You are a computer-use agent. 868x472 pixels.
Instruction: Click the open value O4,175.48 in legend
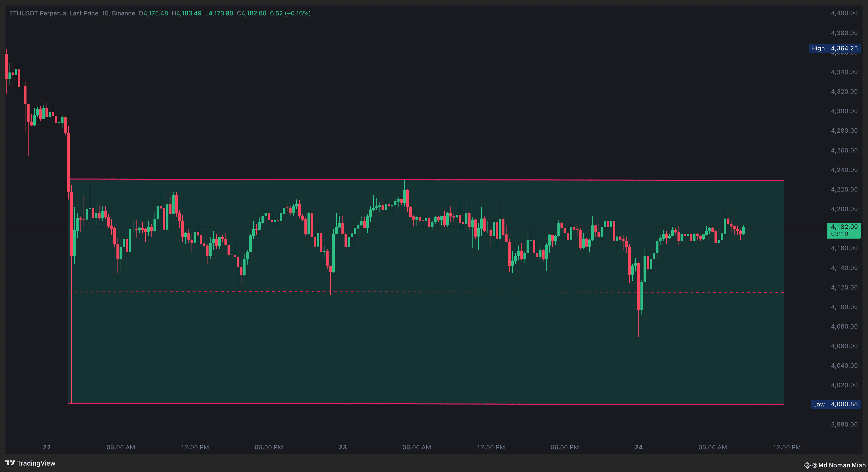(x=153, y=13)
